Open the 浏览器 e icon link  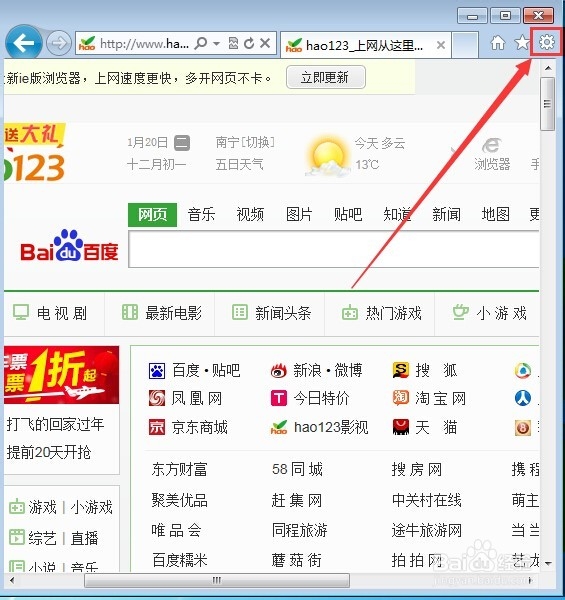click(x=492, y=155)
